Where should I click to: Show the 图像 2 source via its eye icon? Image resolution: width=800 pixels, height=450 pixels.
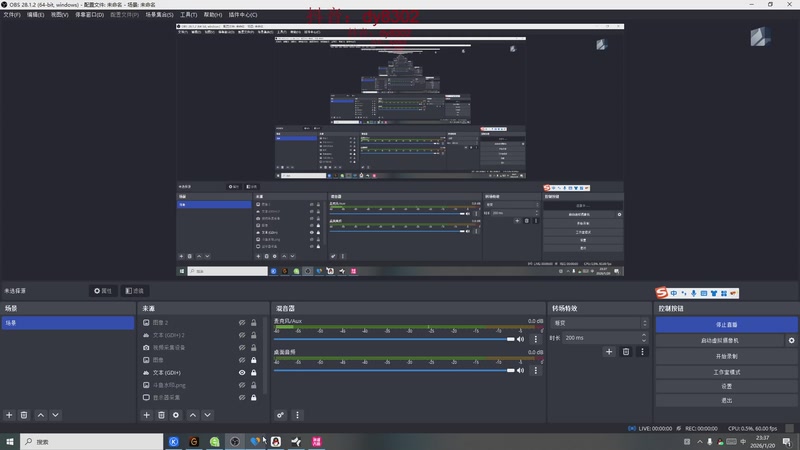coord(242,322)
